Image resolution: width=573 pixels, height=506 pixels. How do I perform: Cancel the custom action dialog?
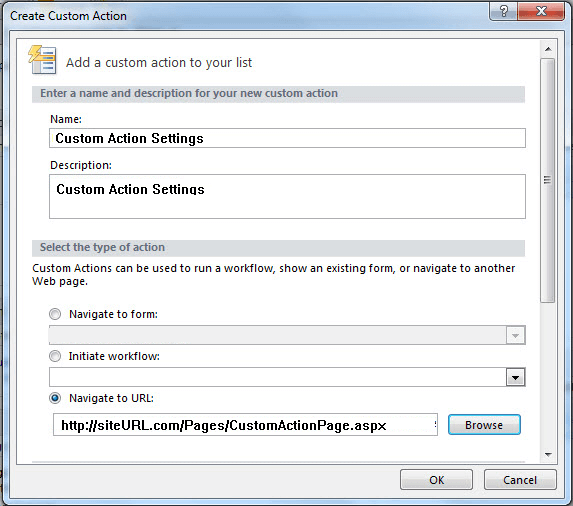[x=520, y=480]
